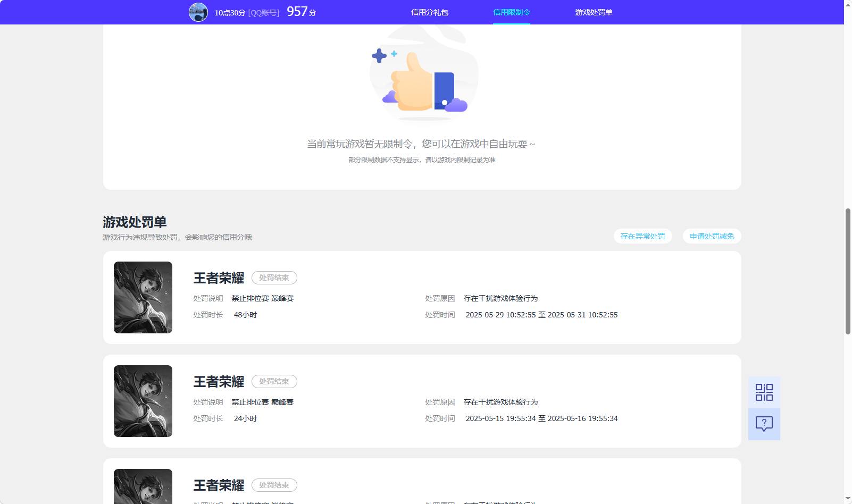The image size is (852, 504).
Task: Go to the 游戏处罚单 tab
Action: (594, 12)
